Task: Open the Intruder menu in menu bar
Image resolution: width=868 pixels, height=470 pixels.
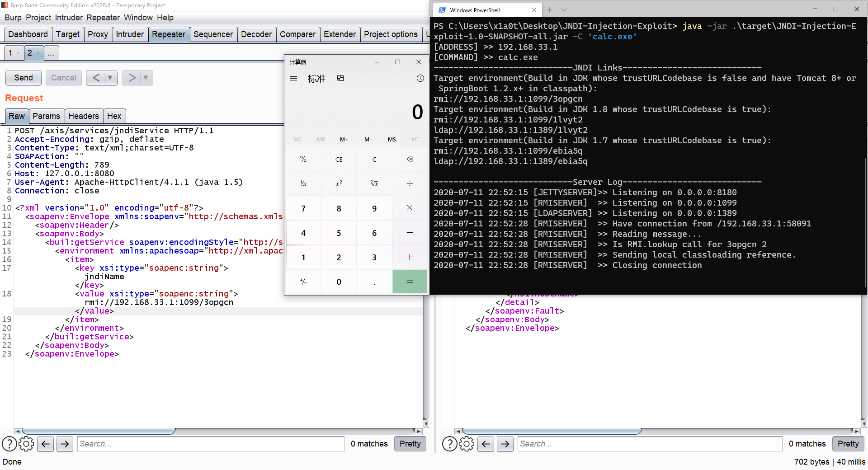Action: point(69,18)
